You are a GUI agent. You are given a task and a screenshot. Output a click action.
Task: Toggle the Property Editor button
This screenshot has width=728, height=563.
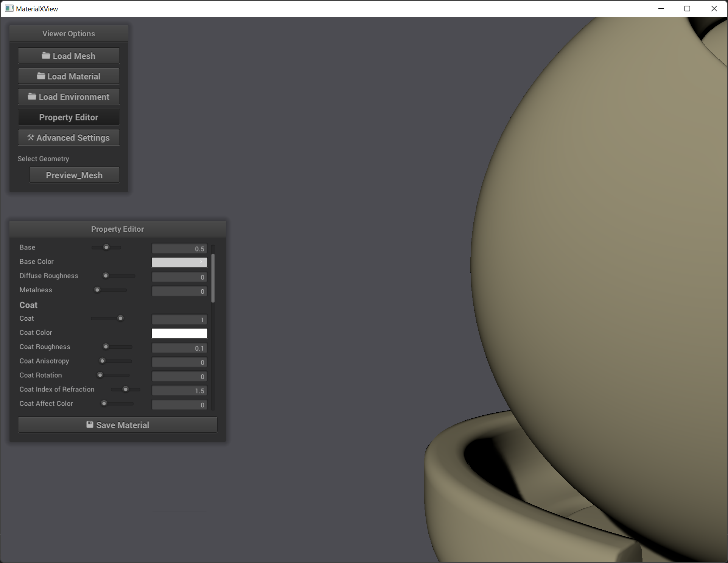pos(68,117)
